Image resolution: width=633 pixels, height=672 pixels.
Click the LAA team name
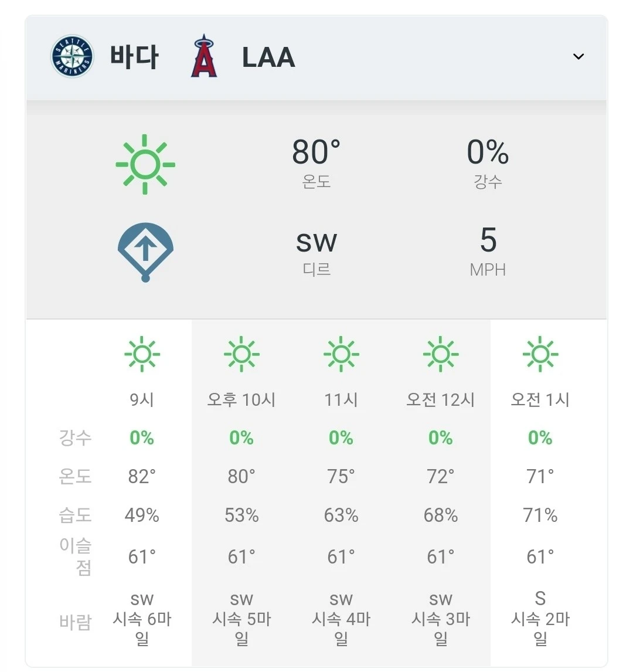pyautogui.click(x=268, y=57)
